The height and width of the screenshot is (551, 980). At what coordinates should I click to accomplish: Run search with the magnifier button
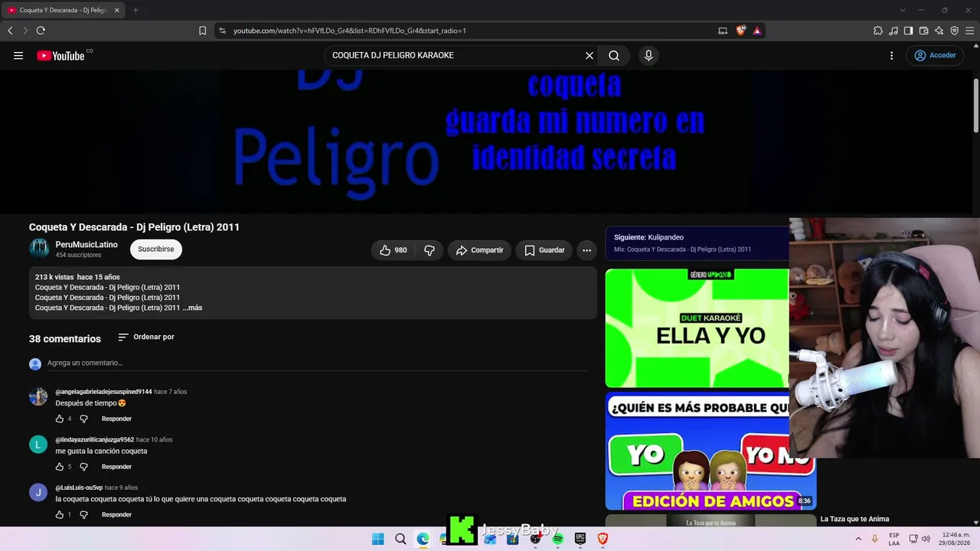614,55
